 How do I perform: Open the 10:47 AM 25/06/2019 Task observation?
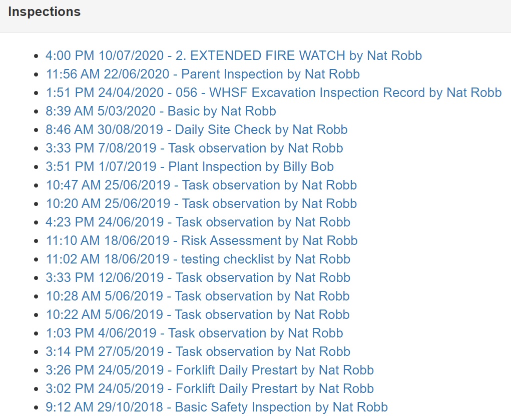point(201,185)
